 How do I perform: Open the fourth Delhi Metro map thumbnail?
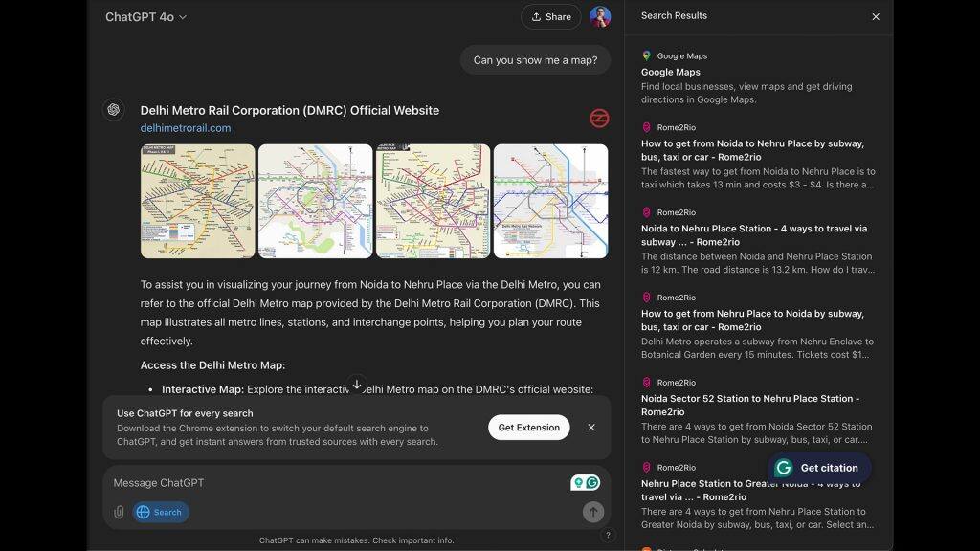click(x=550, y=201)
